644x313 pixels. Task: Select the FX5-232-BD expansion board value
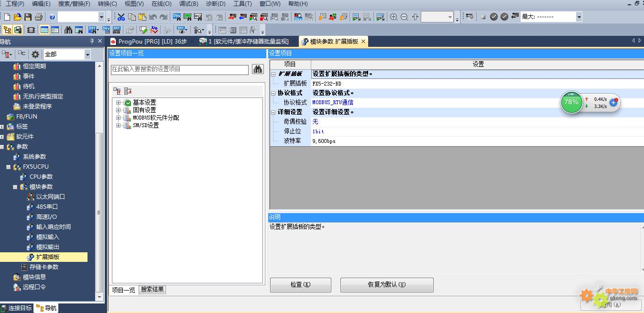(327, 84)
